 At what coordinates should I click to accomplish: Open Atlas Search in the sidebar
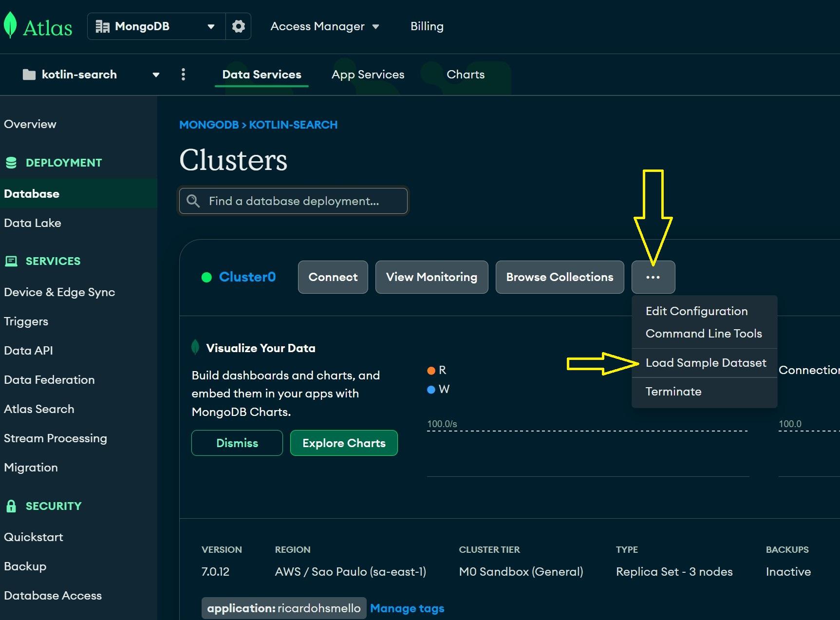click(39, 409)
